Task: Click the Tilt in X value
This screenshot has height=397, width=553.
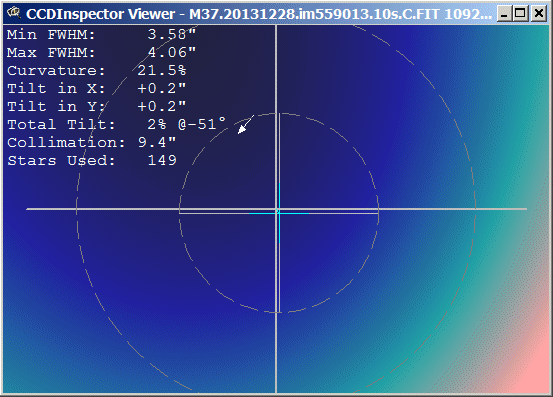Action: (162, 88)
